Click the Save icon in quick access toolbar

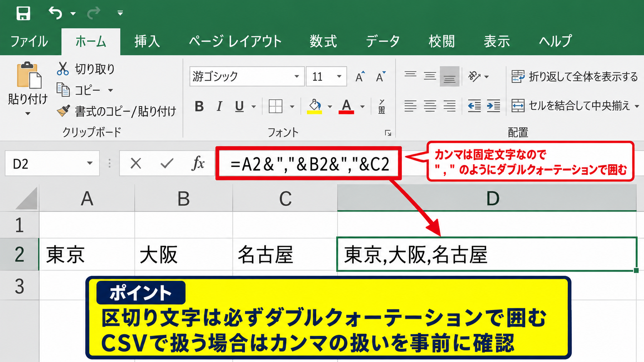pos(23,13)
